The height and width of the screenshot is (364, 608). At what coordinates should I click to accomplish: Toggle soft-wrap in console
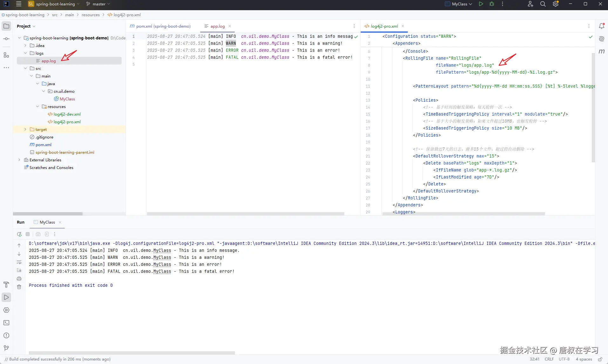coord(19,262)
